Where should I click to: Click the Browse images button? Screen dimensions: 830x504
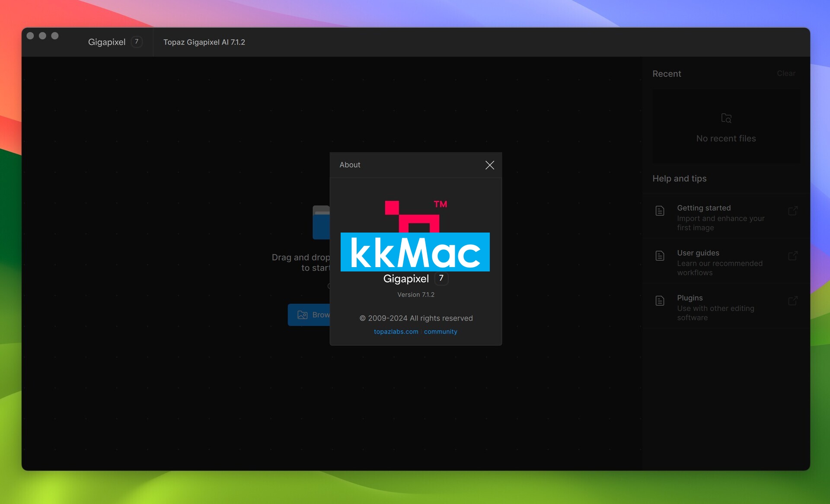coord(309,315)
